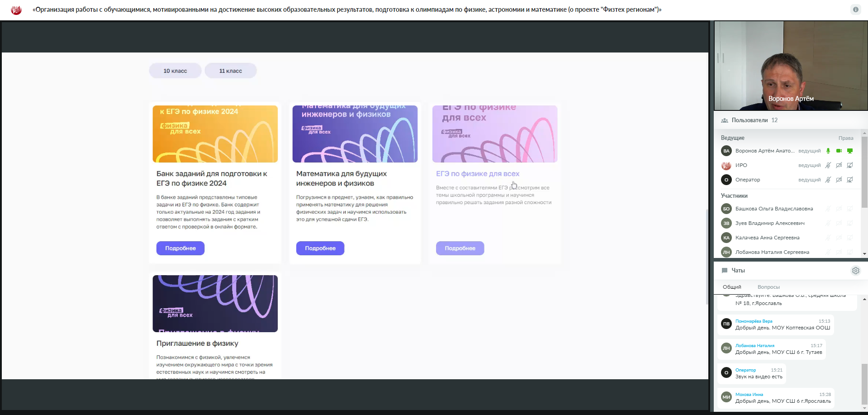868x415 pixels.
Task: Click БО avatar of Башкова Ольга
Action: click(x=726, y=209)
